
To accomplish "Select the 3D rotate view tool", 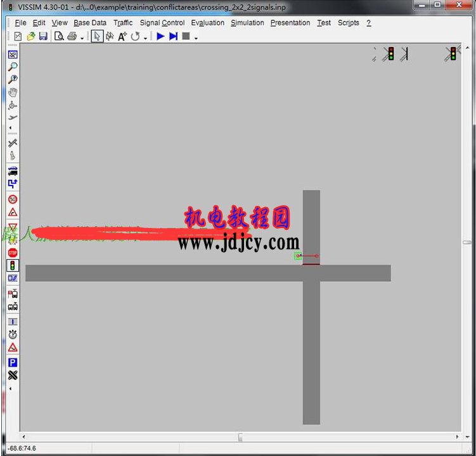I will point(13,105).
